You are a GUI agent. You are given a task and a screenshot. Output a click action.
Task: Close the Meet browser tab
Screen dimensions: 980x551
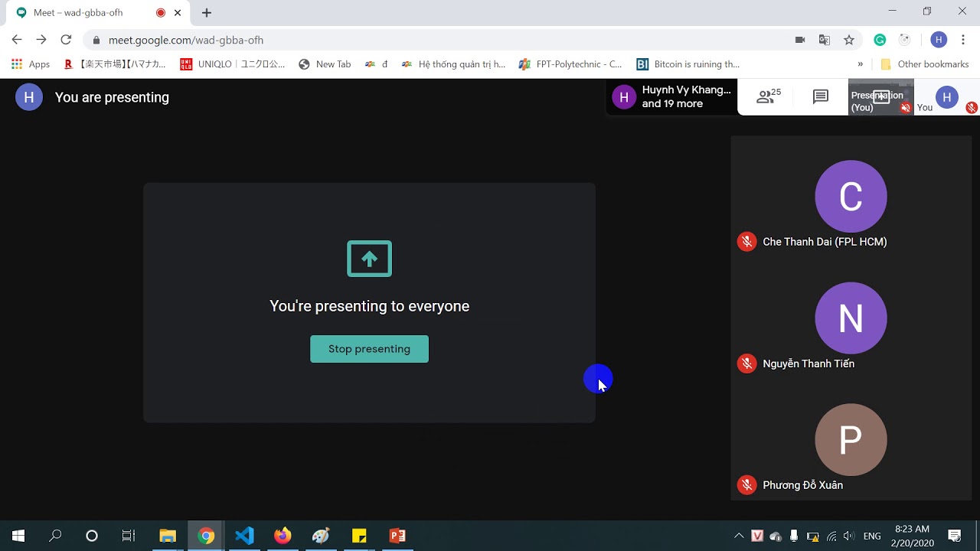[x=178, y=13]
